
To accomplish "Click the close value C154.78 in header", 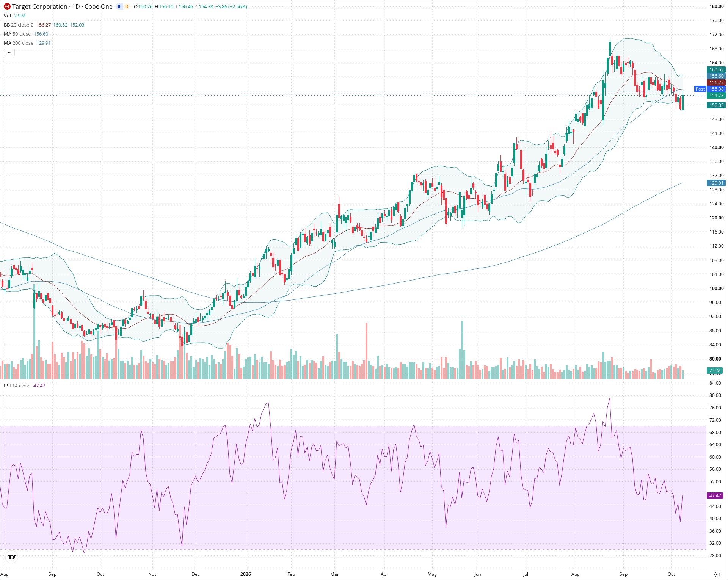I will tap(204, 7).
